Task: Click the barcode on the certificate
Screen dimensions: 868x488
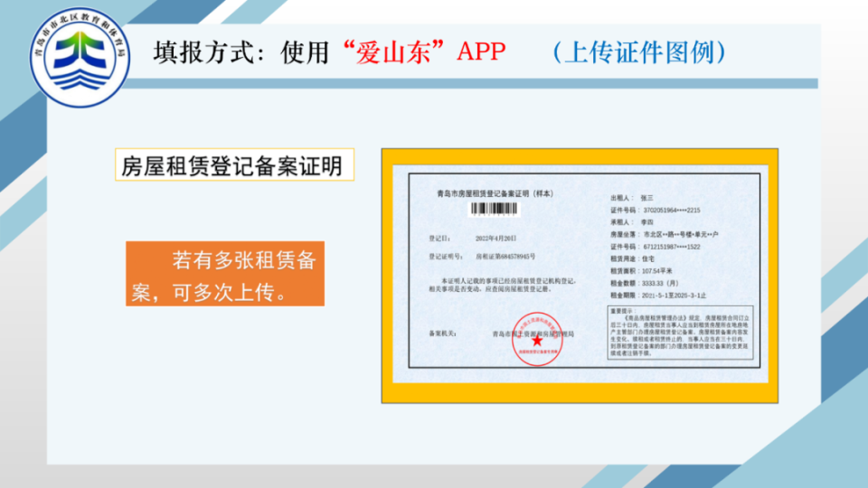Action: tap(494, 209)
